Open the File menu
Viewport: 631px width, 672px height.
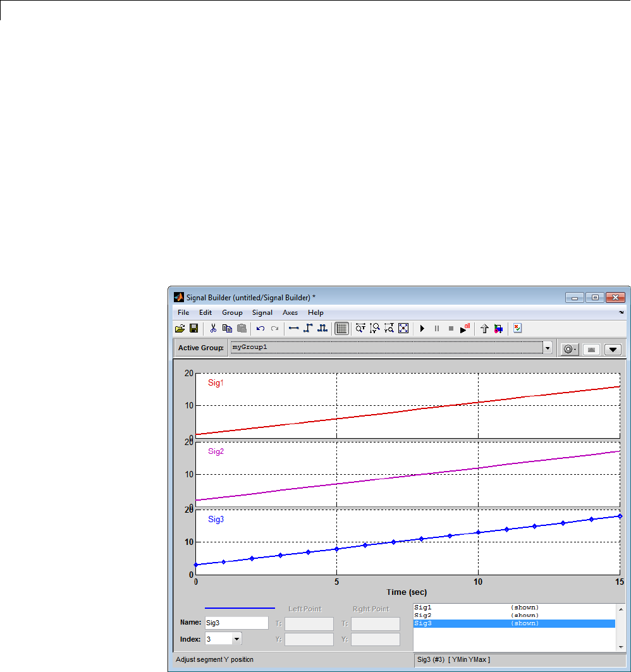coord(183,312)
